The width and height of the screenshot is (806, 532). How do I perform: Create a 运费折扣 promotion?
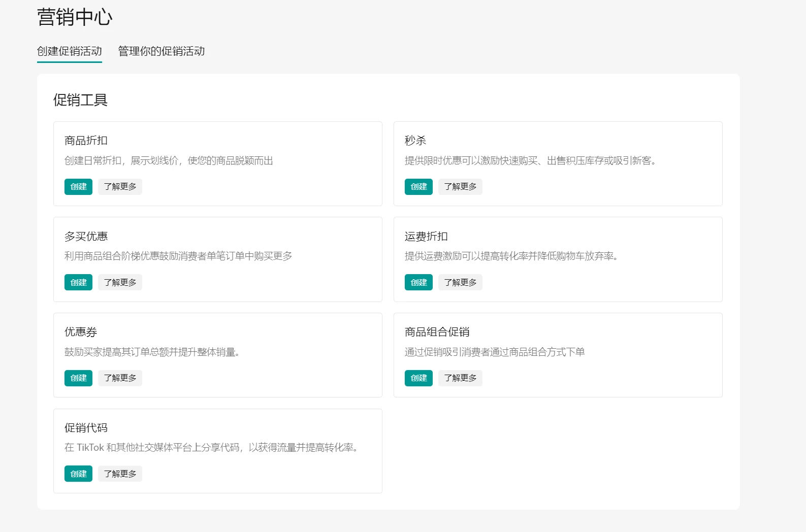tap(418, 282)
